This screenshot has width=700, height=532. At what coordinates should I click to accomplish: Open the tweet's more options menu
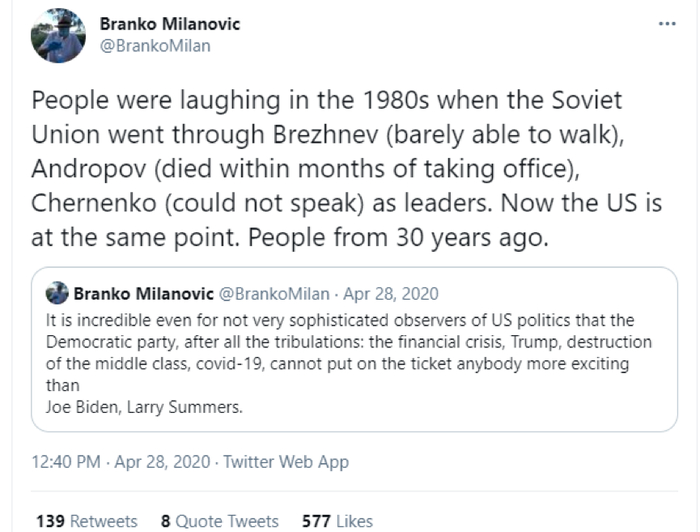click(667, 23)
